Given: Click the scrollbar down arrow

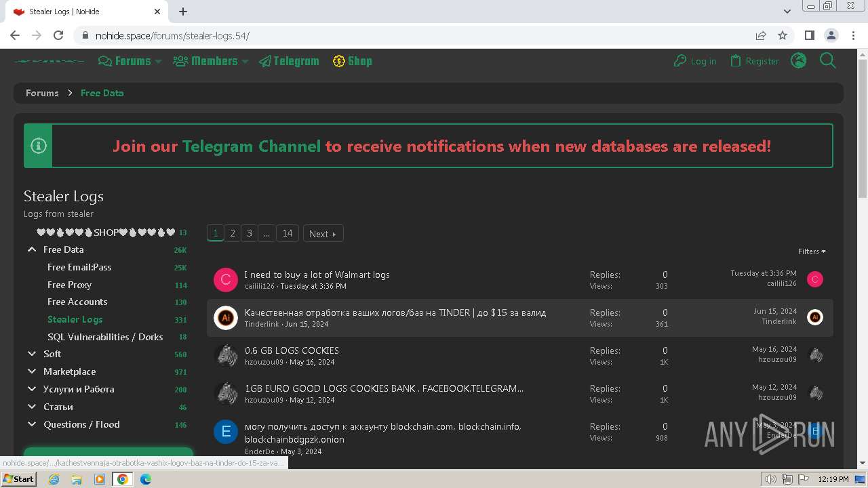Looking at the screenshot, I should (863, 464).
